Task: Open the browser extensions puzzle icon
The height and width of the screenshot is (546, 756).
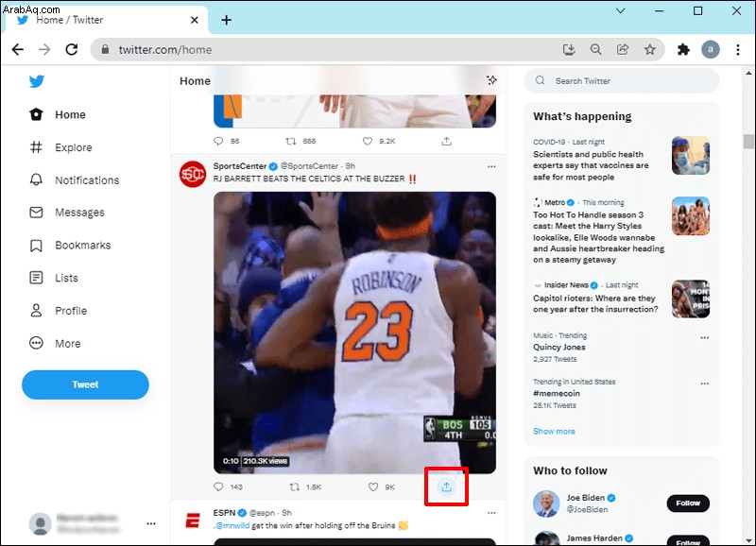Action: (683, 49)
